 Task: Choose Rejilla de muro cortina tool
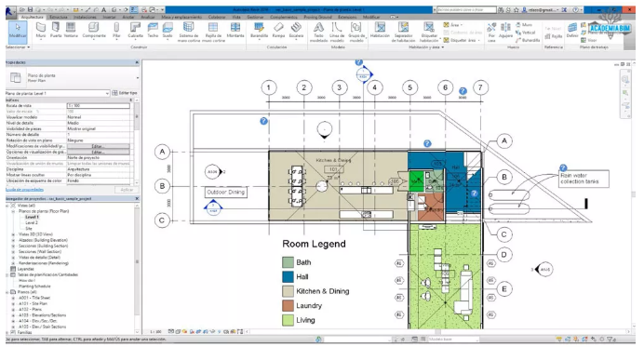click(x=213, y=32)
